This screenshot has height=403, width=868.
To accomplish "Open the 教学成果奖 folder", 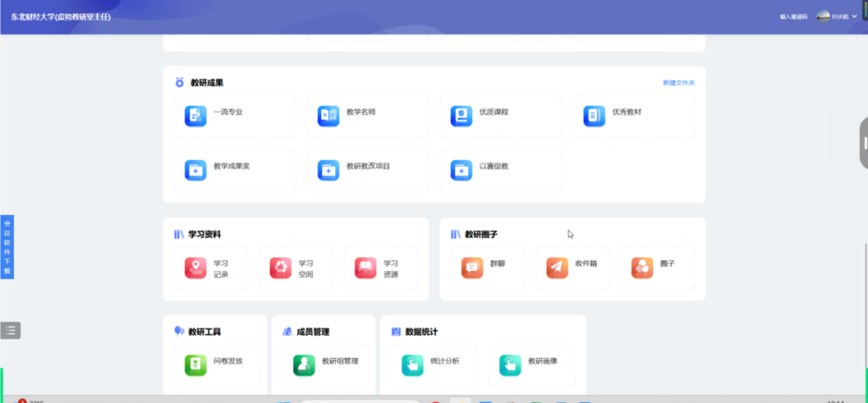I will (195, 170).
